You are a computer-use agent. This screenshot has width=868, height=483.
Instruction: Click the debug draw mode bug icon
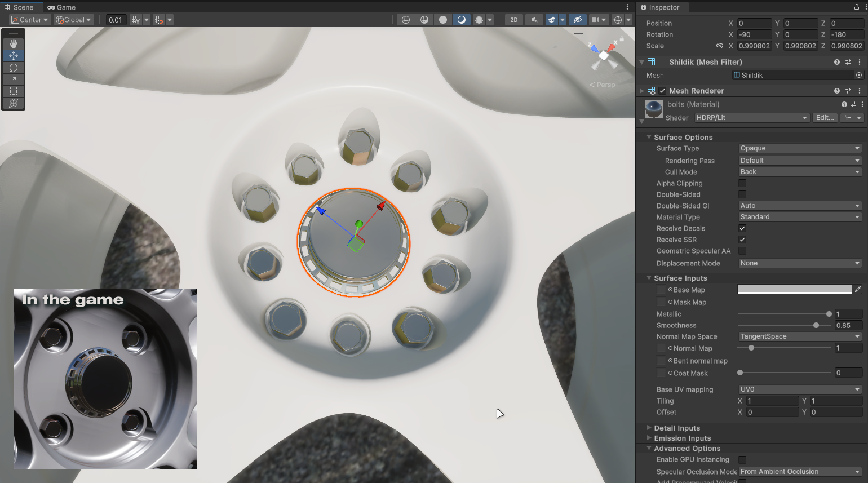(x=479, y=20)
